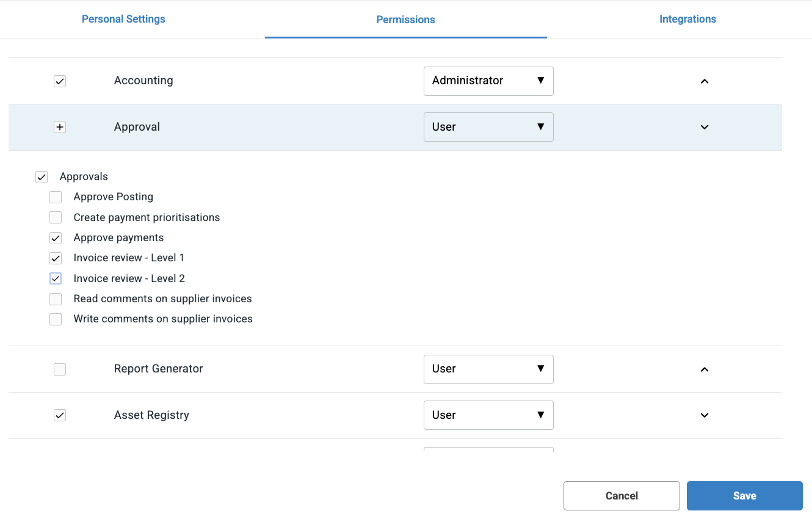Open the Accounting Administrator role dropdown

(x=488, y=81)
